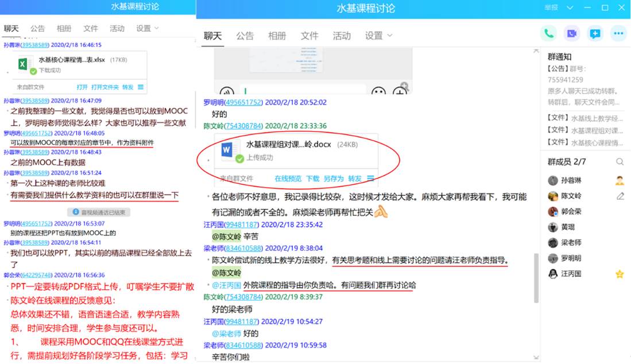The width and height of the screenshot is (631, 364).
Task: Switch to the 公告 tab in right window
Action: click(x=245, y=36)
